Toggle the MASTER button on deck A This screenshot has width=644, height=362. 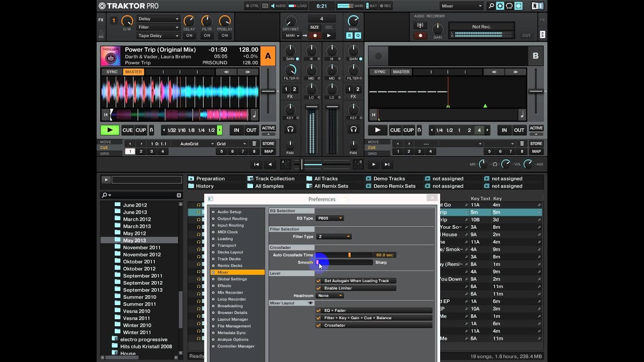133,72
